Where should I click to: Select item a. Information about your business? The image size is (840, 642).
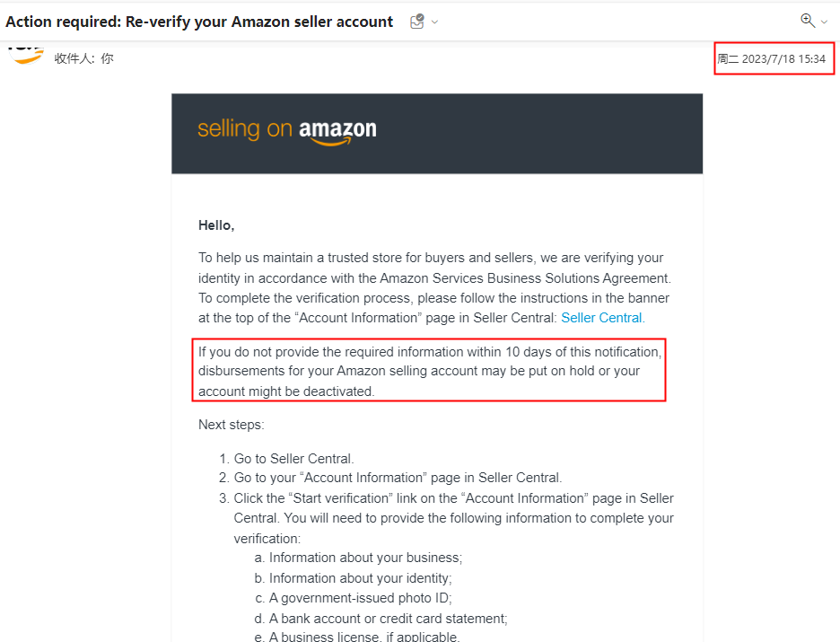pyautogui.click(x=358, y=558)
